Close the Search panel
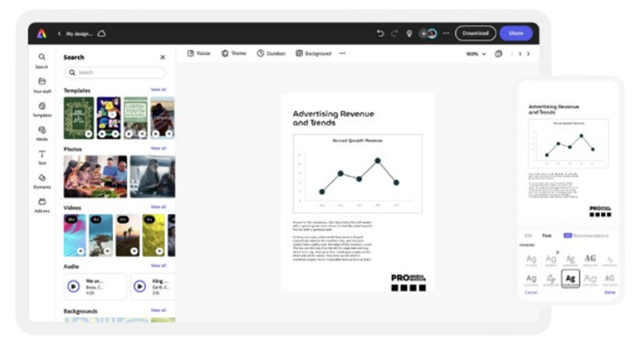Image resolution: width=644 pixels, height=361 pixels. 162,57
